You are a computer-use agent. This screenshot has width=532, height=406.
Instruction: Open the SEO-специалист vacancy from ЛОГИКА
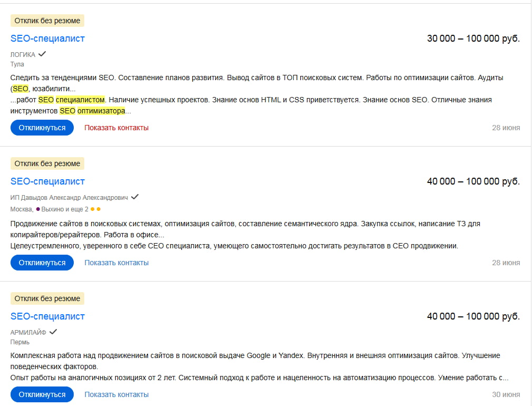pyautogui.click(x=46, y=38)
